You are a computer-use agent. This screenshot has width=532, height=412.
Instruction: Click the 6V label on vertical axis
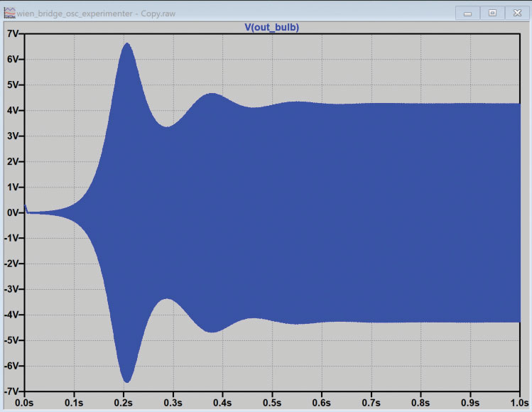[x=14, y=59]
